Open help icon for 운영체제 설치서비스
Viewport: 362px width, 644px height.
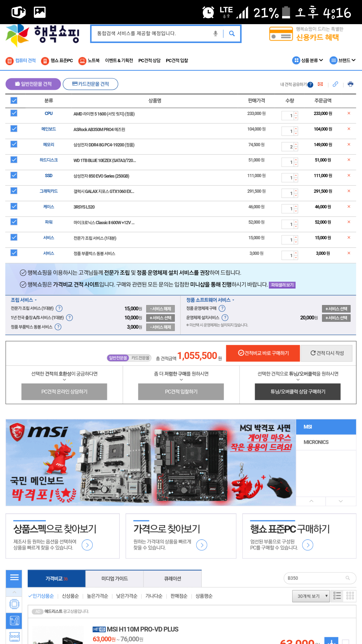tap(225, 317)
